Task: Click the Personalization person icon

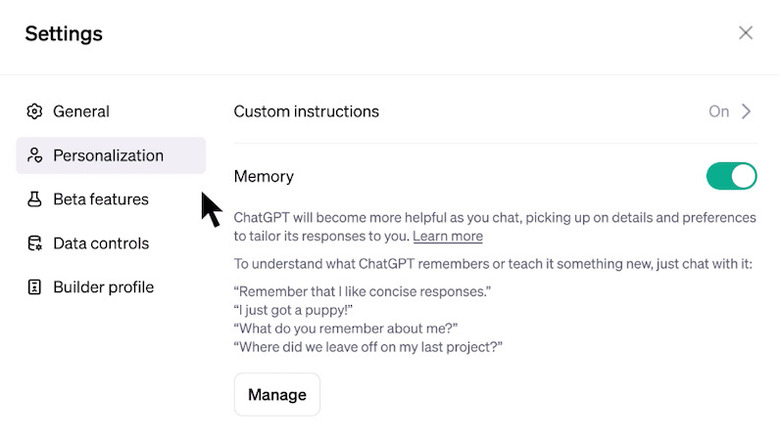Action: click(x=35, y=156)
